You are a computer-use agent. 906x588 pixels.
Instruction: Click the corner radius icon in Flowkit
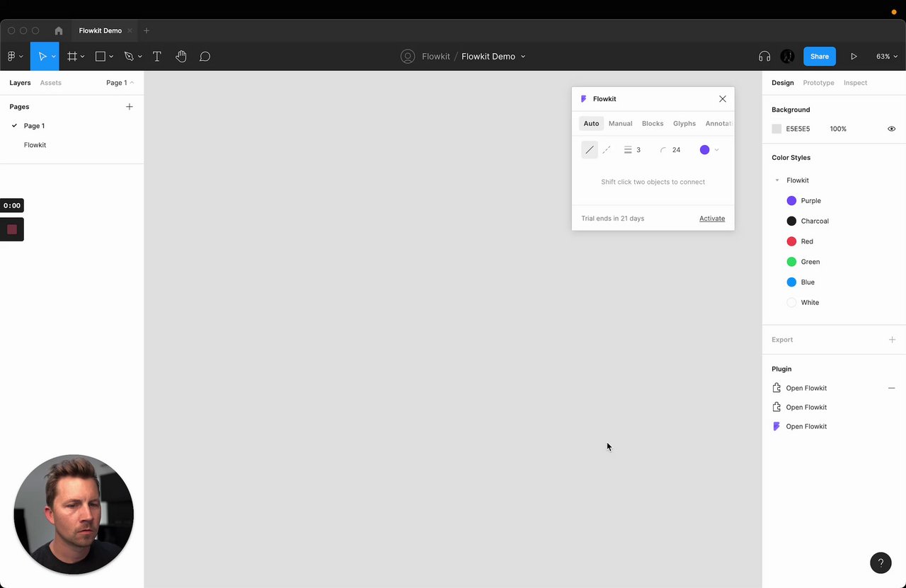663,150
